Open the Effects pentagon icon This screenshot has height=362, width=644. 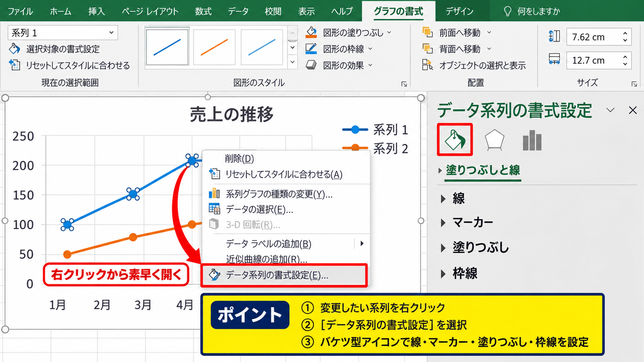[494, 140]
